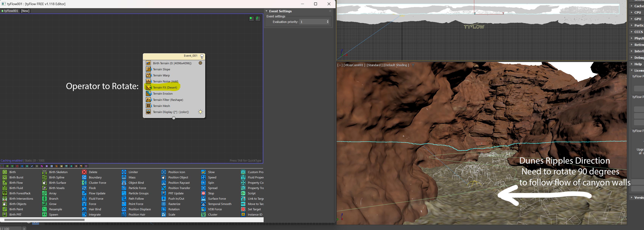
Task: Collapse the License rollout
Action: tap(632, 70)
